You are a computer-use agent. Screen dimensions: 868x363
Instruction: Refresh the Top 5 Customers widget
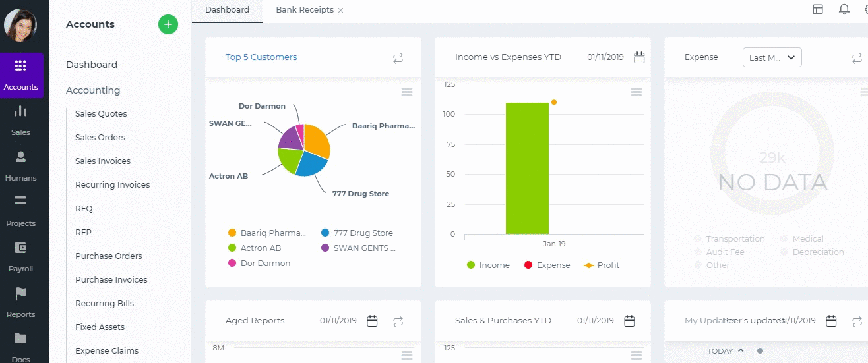click(398, 58)
